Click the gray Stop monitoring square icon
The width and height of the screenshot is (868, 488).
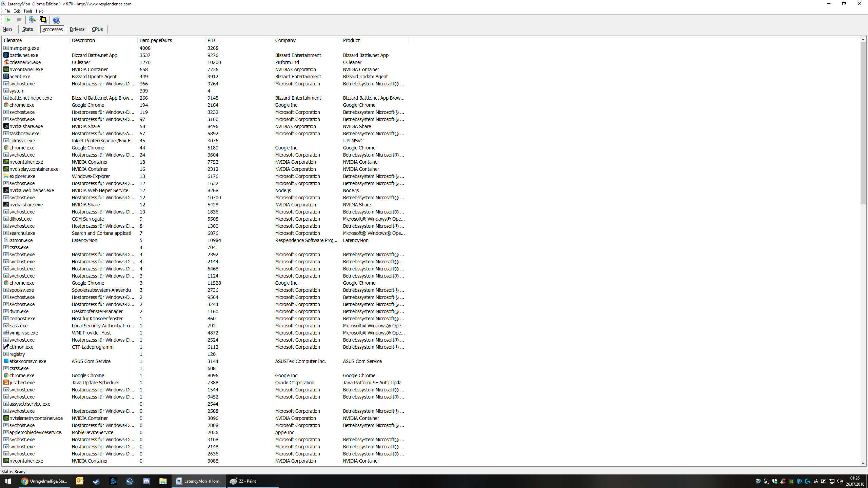click(x=19, y=20)
